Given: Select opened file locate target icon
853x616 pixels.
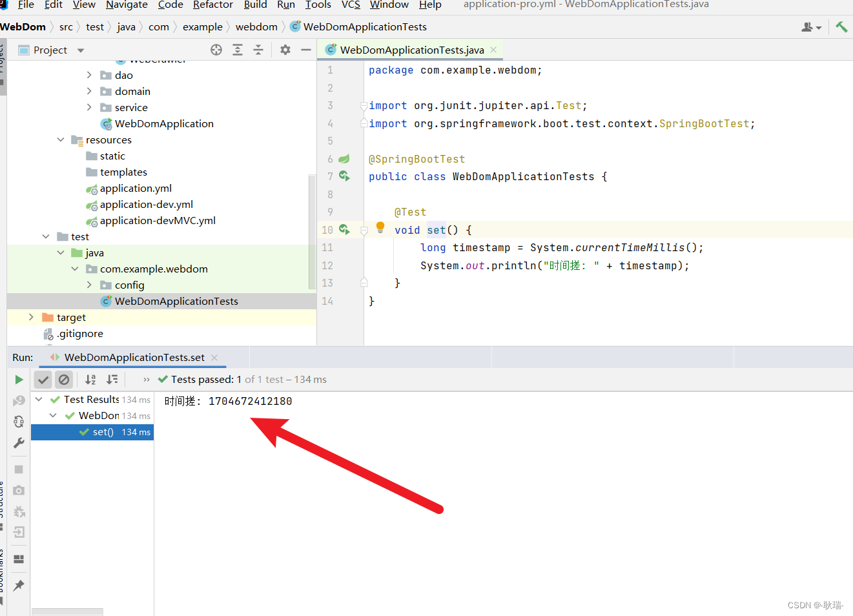Looking at the screenshot, I should [216, 50].
